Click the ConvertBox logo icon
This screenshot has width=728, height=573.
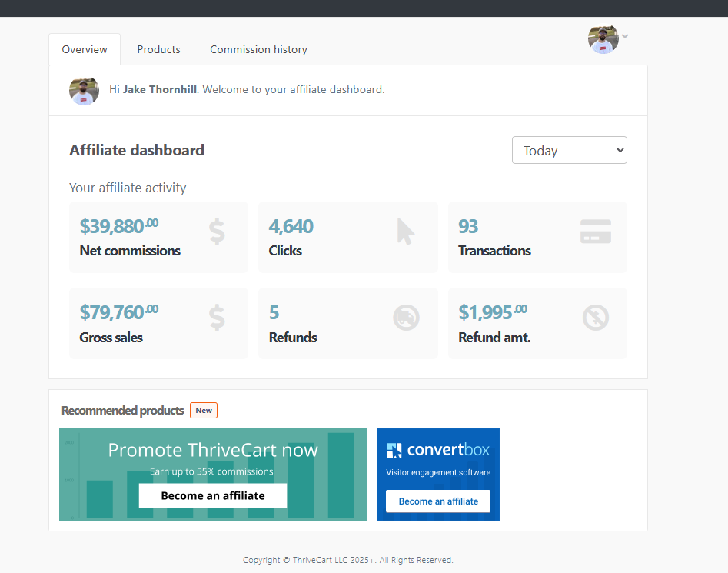tap(394, 451)
